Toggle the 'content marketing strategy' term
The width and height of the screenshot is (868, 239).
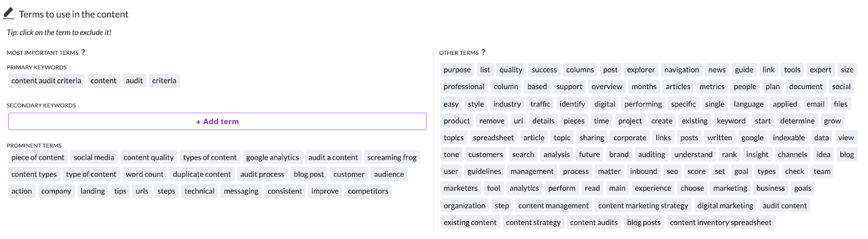(x=643, y=206)
